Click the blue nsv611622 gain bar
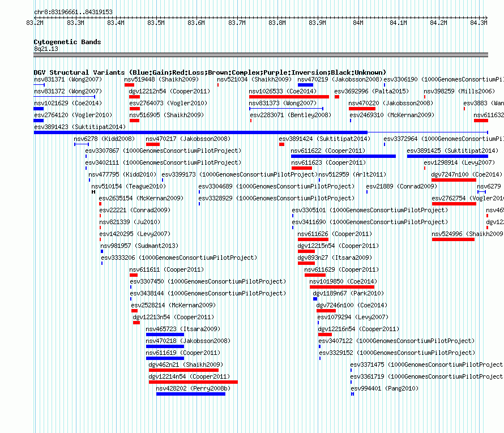 pos(343,156)
